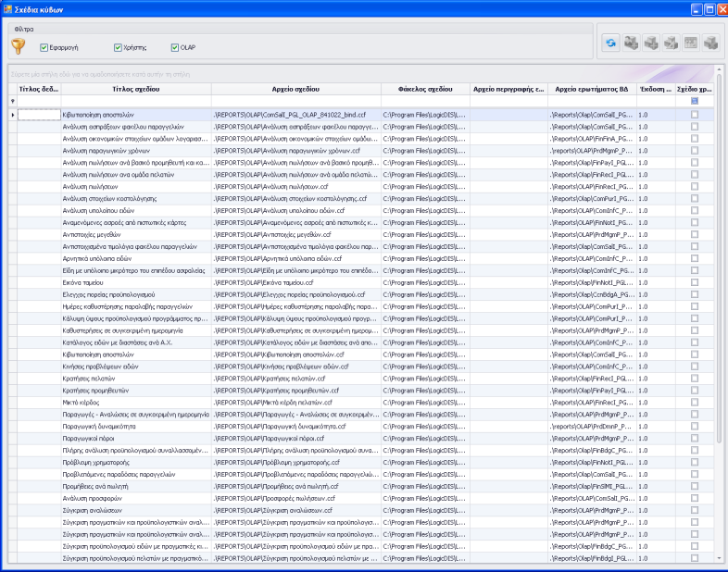Refresh the cube designs list

[610, 44]
